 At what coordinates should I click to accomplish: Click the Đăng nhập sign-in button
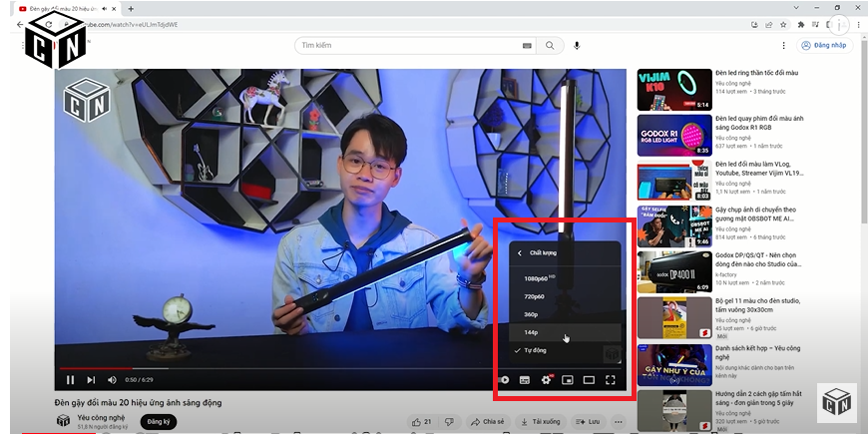(825, 45)
